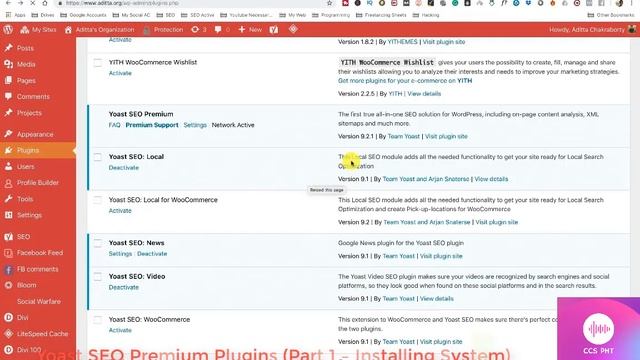This screenshot has height=360, width=640.
Task: Tick the YITH WooCommerce Wishlist checkbox
Action: (98, 63)
